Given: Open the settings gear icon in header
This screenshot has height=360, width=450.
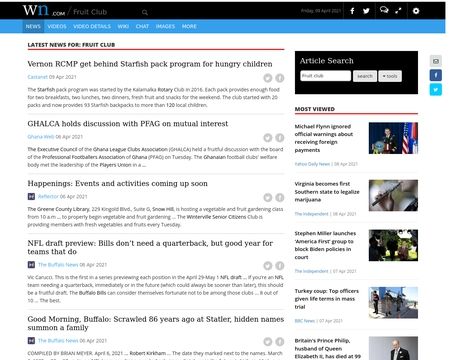Looking at the screenshot, I should tap(416, 11).
